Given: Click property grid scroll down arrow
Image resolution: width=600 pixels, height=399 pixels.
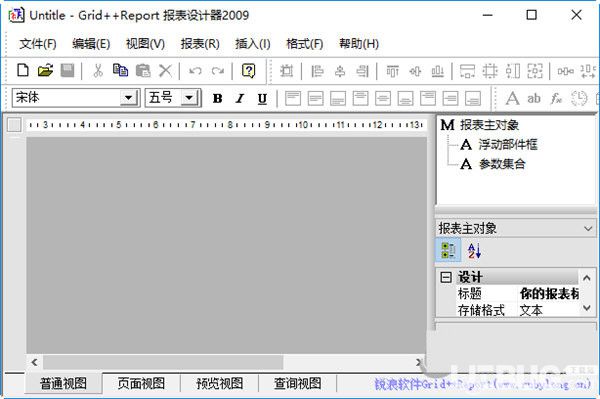Looking at the screenshot, I should [x=587, y=308].
